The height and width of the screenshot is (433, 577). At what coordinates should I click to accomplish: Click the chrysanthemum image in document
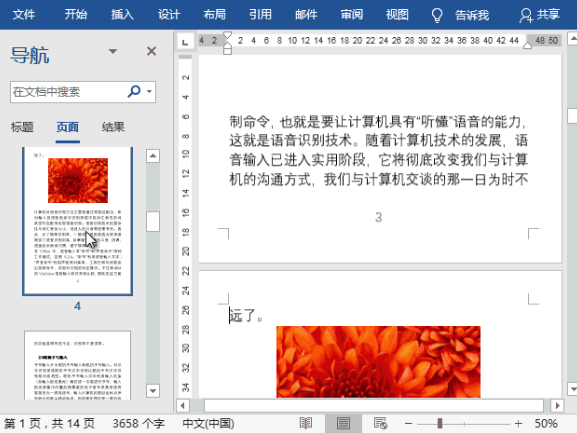[378, 362]
